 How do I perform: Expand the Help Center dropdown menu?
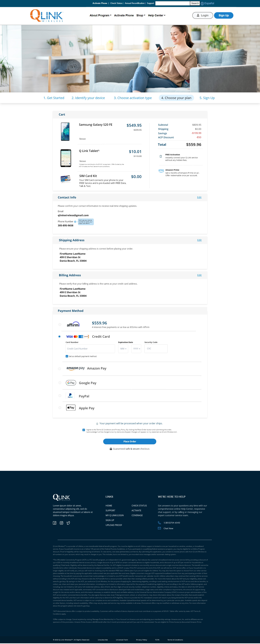click(x=157, y=16)
